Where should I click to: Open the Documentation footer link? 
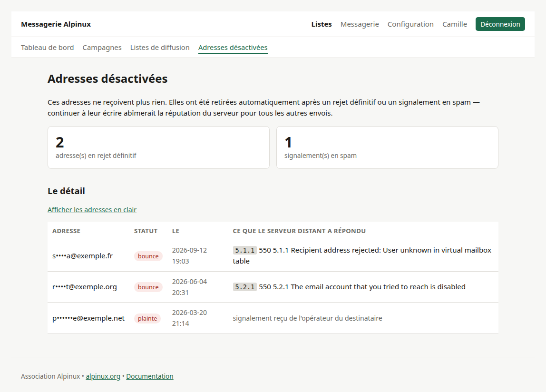pos(150,376)
